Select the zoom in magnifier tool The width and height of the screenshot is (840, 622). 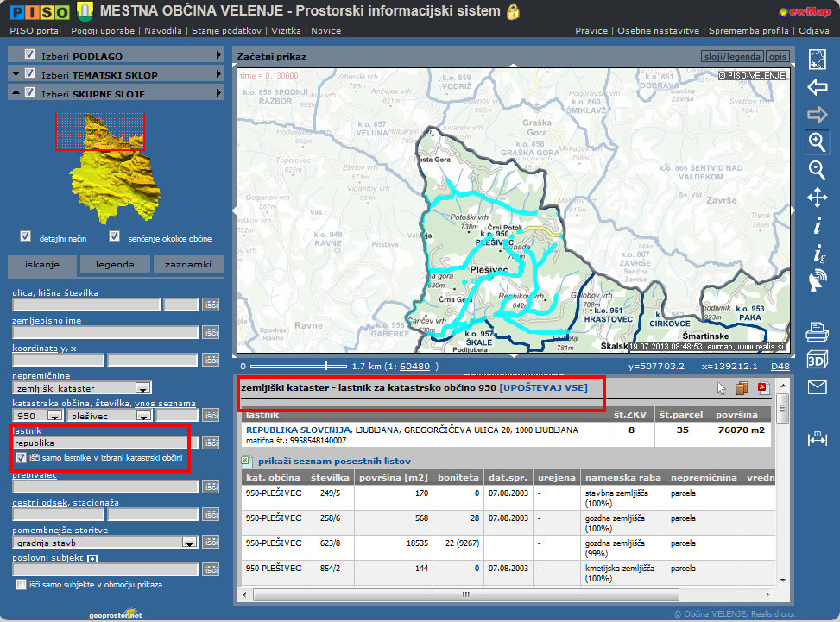(817, 141)
